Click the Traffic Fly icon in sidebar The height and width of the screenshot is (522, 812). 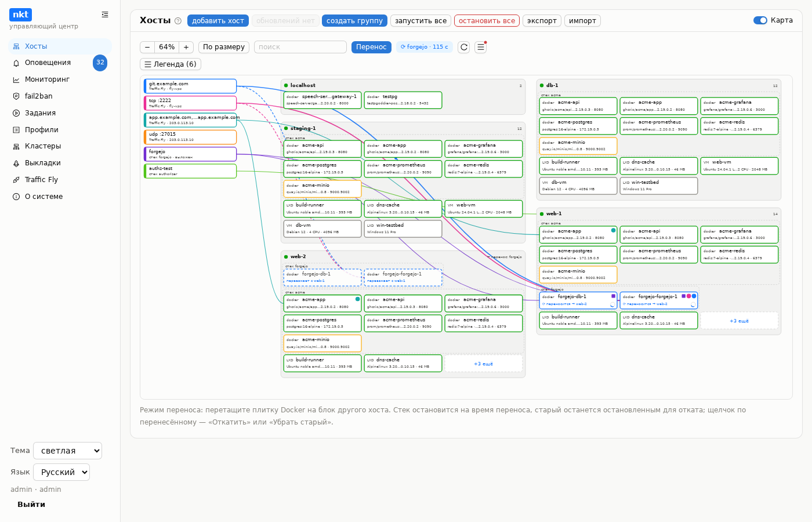click(16, 180)
